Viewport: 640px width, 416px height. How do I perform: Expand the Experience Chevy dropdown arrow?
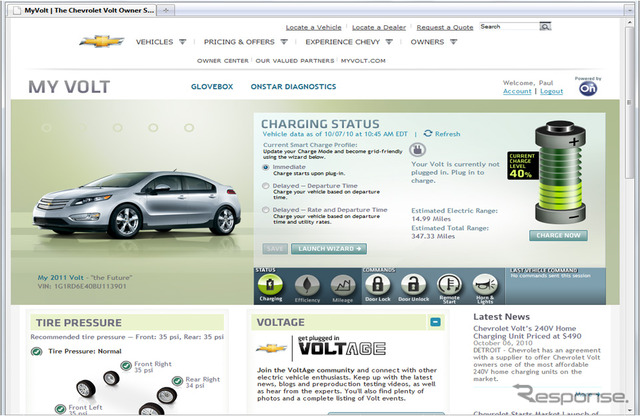click(x=389, y=42)
